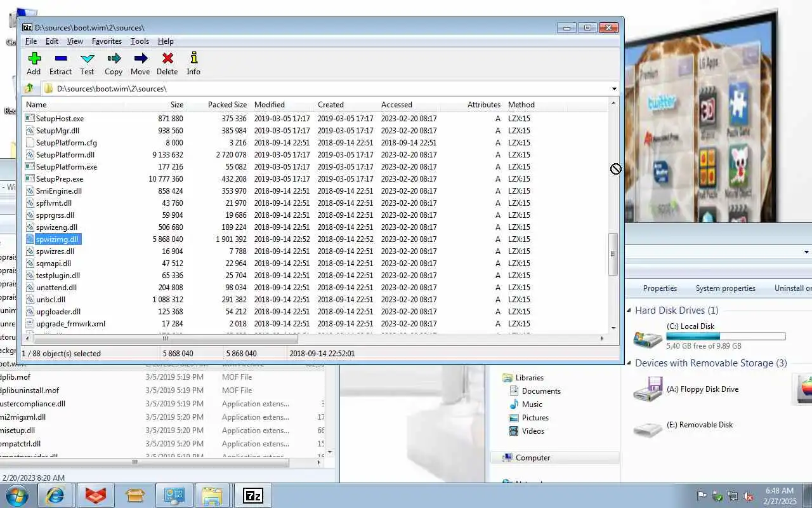Click System properties in Explorer toolbar
Viewport: 812px width, 508px height.
(x=725, y=288)
